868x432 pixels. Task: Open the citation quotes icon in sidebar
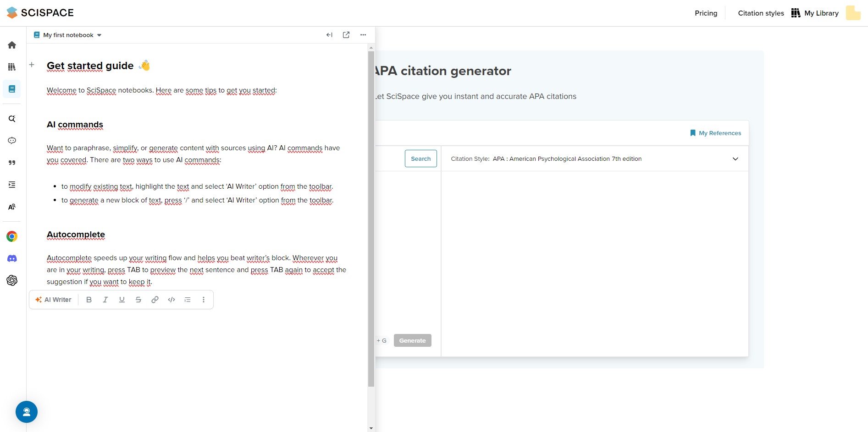pyautogui.click(x=12, y=163)
